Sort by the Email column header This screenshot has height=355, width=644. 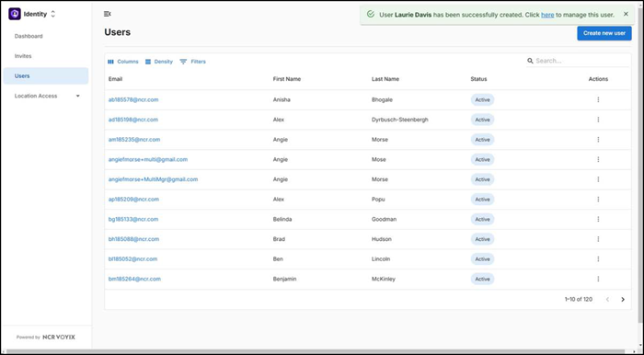115,79
